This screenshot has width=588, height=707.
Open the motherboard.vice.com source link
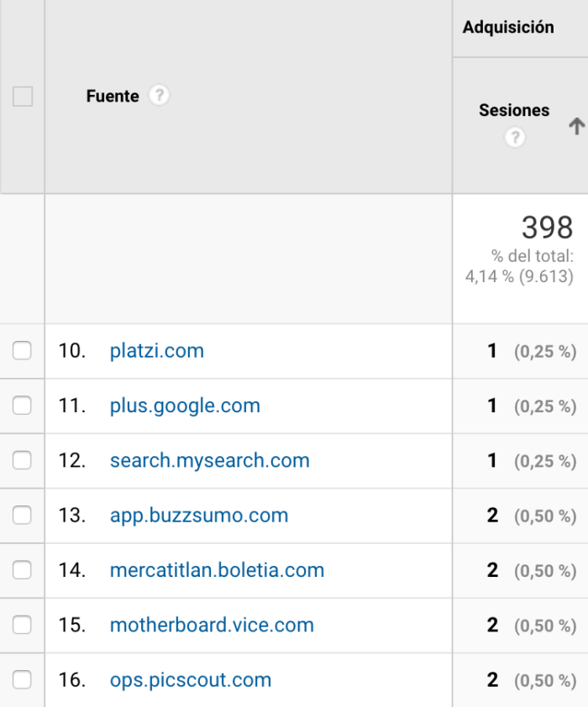pos(212,625)
